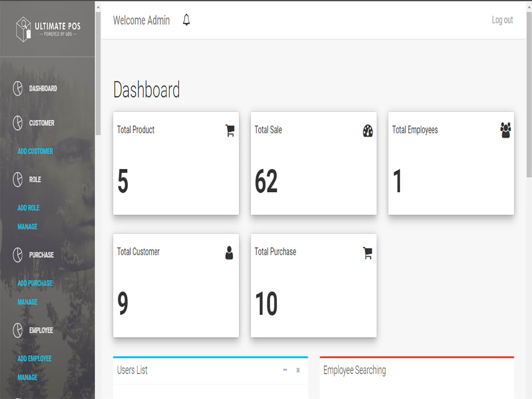
Task: Go to Add Purchase
Action: [35, 284]
